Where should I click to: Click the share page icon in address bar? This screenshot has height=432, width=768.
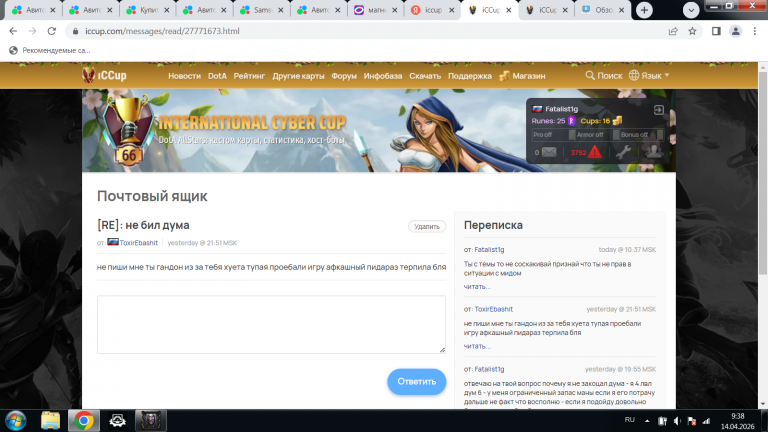[x=673, y=31]
